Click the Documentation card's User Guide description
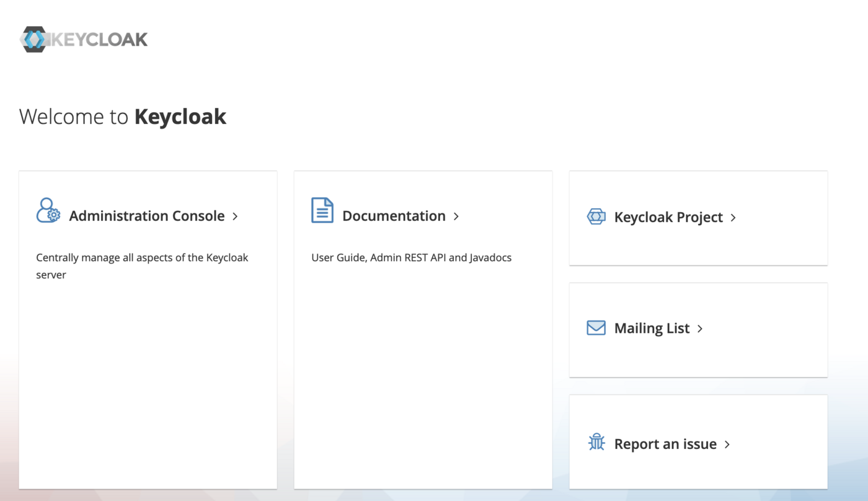The width and height of the screenshot is (868, 501). point(411,257)
